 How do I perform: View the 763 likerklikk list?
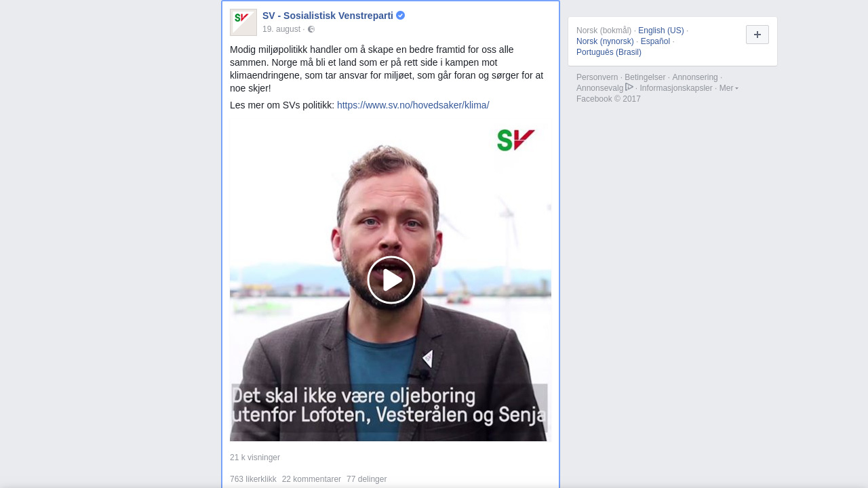pyautogui.click(x=253, y=479)
